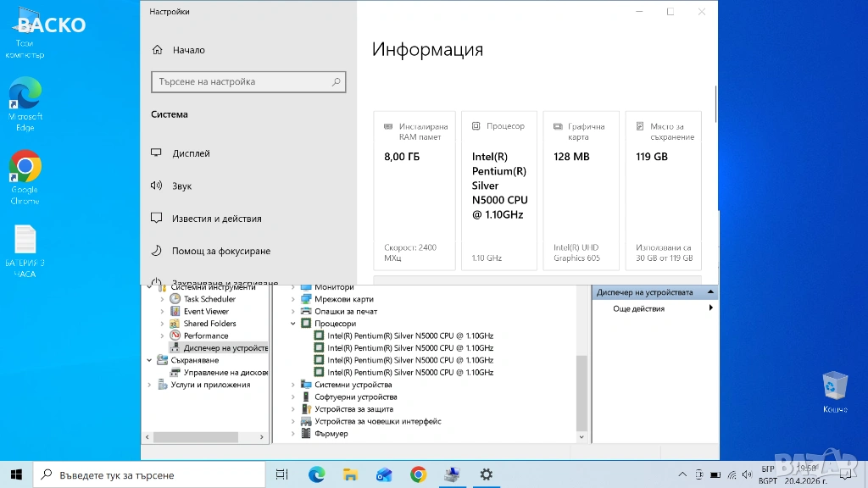Go to Начало in Settings

pyautogui.click(x=188, y=50)
